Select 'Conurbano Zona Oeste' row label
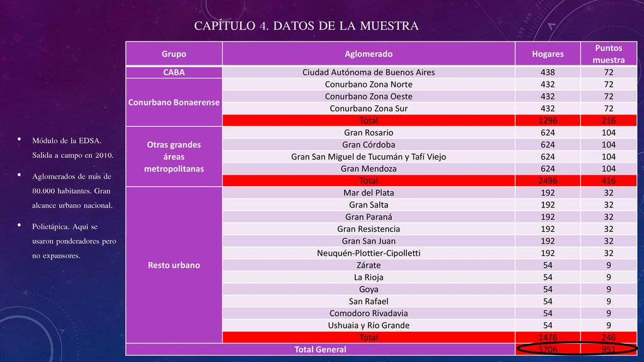The image size is (644, 362). click(369, 96)
